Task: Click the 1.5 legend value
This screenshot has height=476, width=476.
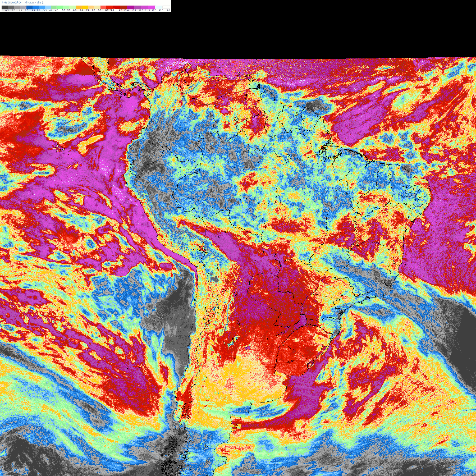Action: (20, 10)
